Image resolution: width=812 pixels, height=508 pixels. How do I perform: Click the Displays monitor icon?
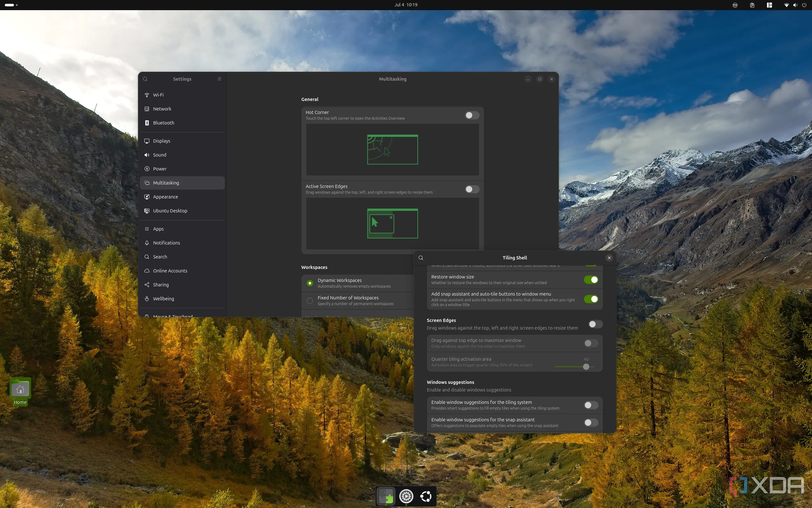(147, 141)
